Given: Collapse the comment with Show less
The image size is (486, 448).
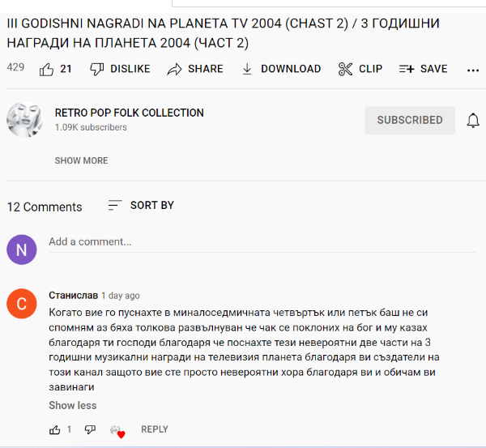Looking at the screenshot, I should [72, 405].
